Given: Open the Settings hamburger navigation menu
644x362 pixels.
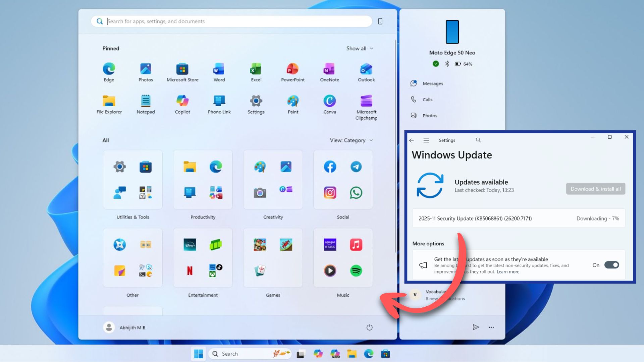Looking at the screenshot, I should click(426, 140).
